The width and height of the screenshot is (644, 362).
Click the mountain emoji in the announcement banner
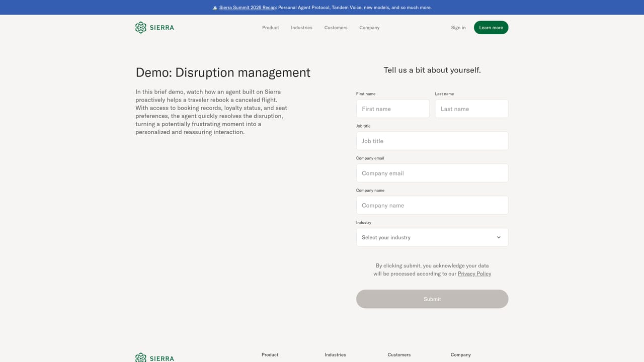tap(215, 8)
